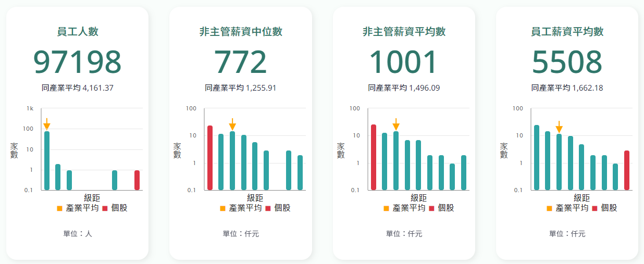Select the red bar in 非主管薪資中位數 chart

pyautogui.click(x=210, y=157)
